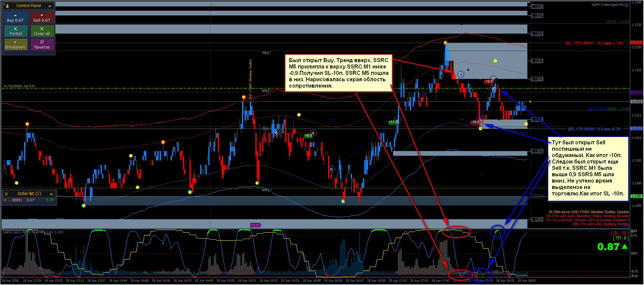Viewport: 644px width, 285px height.
Task: Click the 18 Apr 15:05 time axis label
Action: click(226, 281)
